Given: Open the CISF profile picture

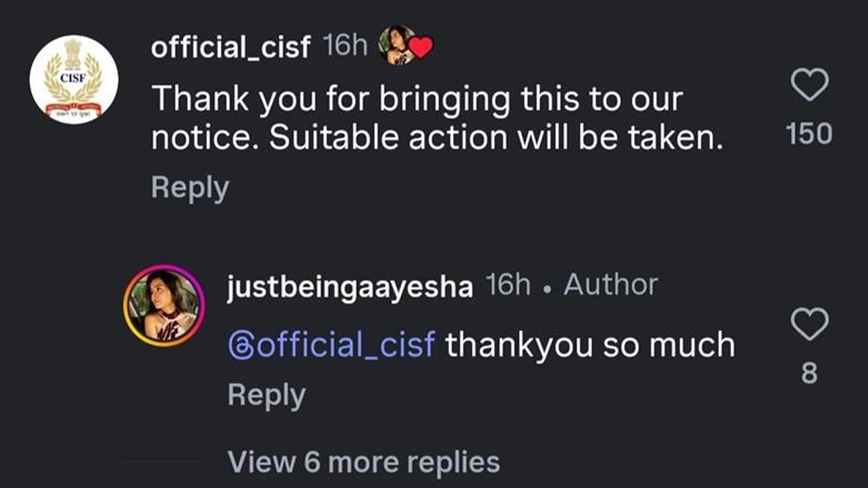Looking at the screenshot, I should pyautogui.click(x=74, y=80).
